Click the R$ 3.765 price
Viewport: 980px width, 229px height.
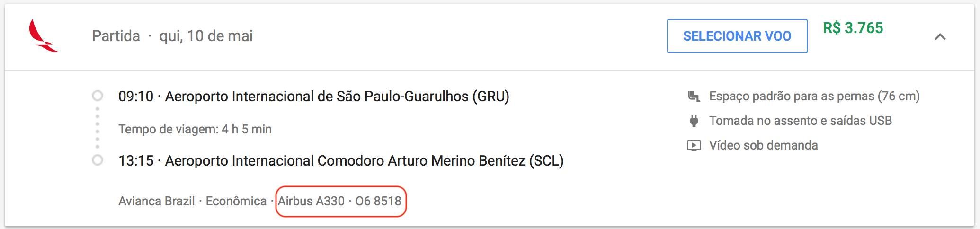(x=853, y=28)
